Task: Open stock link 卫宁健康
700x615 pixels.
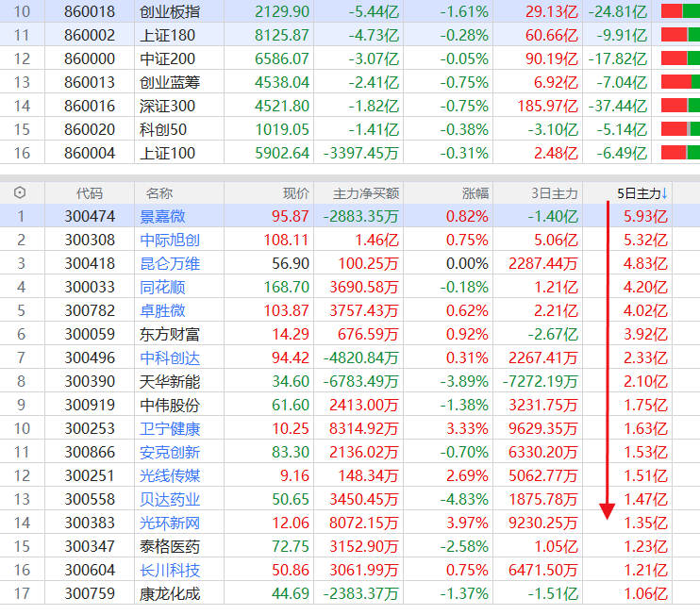Action: click(x=170, y=429)
